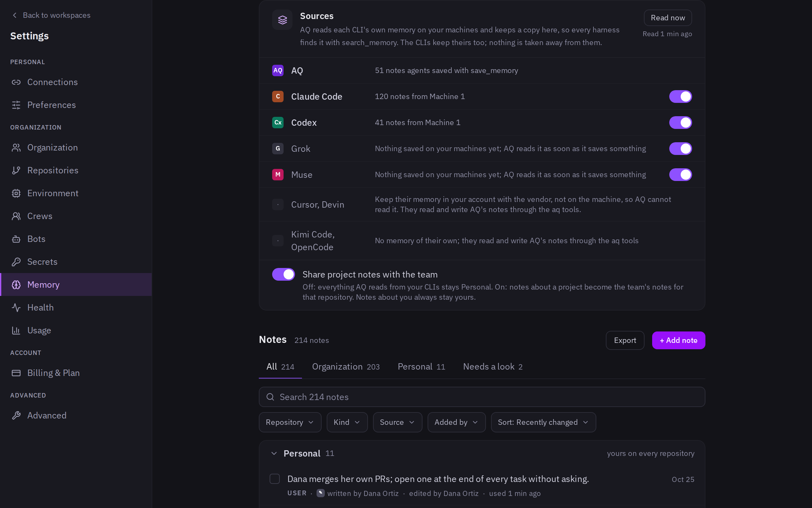Open the Sort: Recently changed dropdown
This screenshot has width=812, height=508.
(543, 422)
